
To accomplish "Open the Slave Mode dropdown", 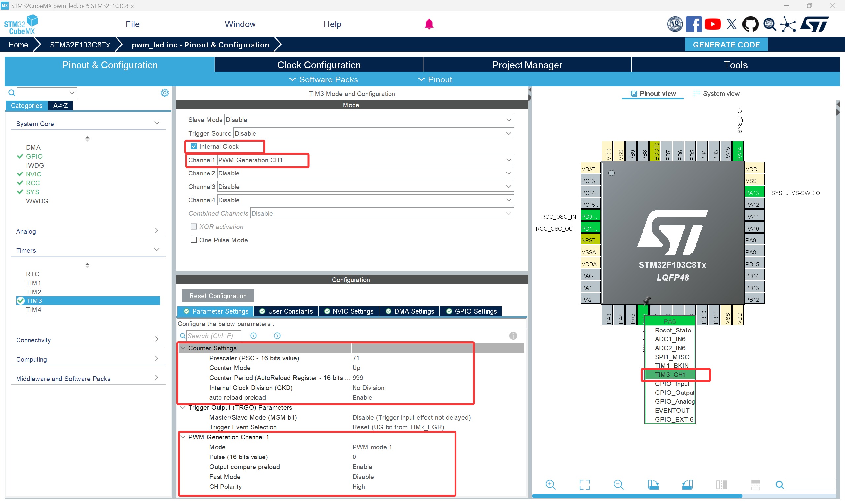I will coord(369,119).
